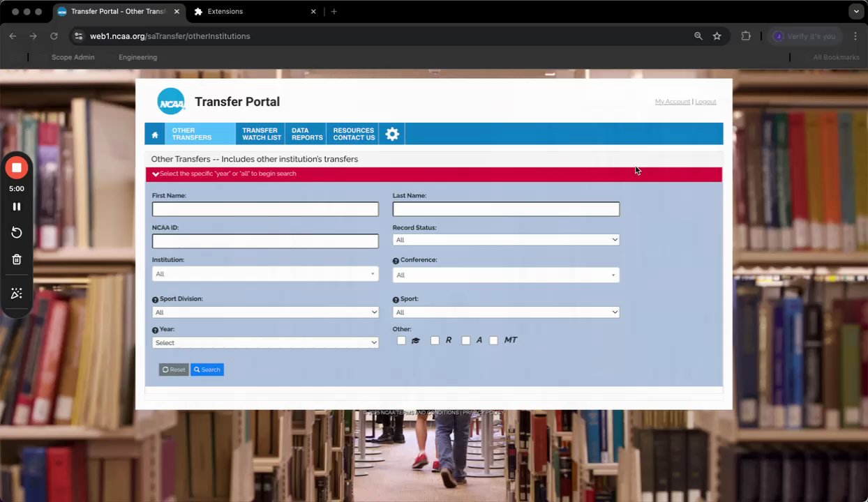
Task: Open the Chrome three-dot menu
Action: pos(855,36)
